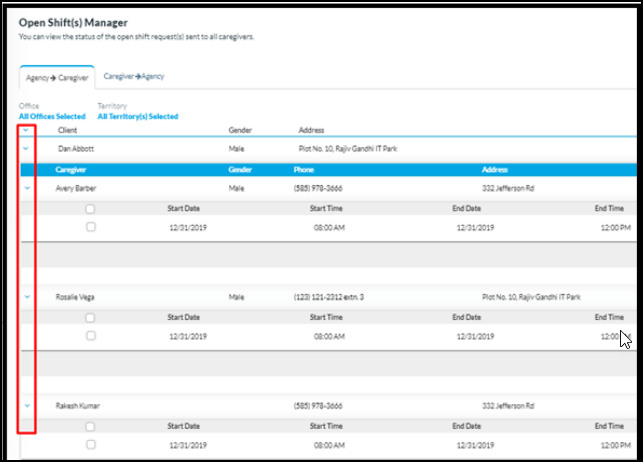Image resolution: width=643 pixels, height=462 pixels.
Task: Collapse the Avery Barber caregiver row
Action: (27, 188)
